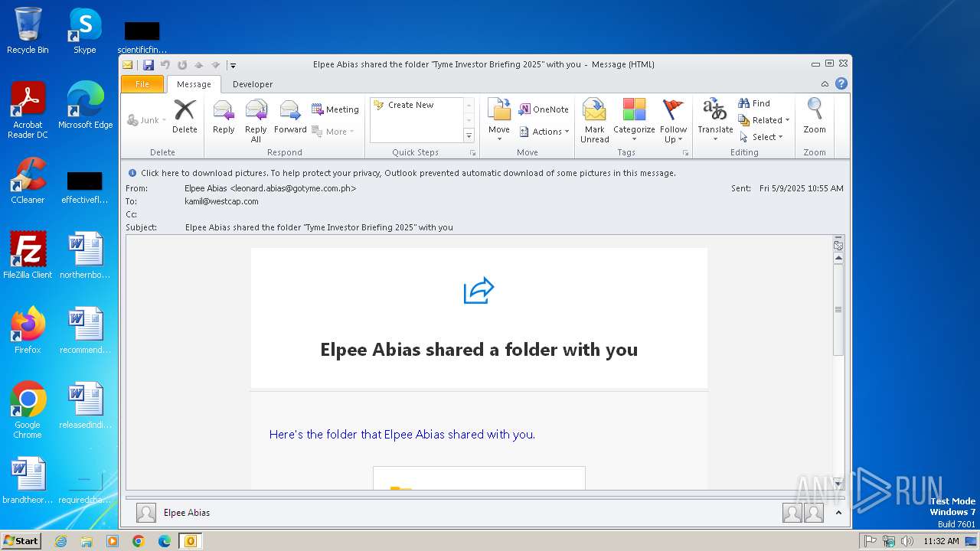Open the releasedindi... Word document
980x551 pixels.
tap(85, 406)
